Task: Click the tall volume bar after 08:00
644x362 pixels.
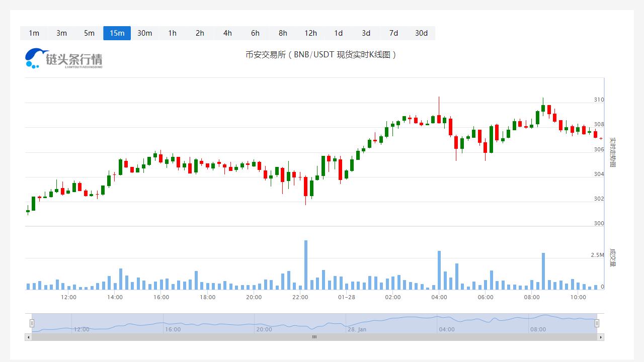Action: pos(543,271)
